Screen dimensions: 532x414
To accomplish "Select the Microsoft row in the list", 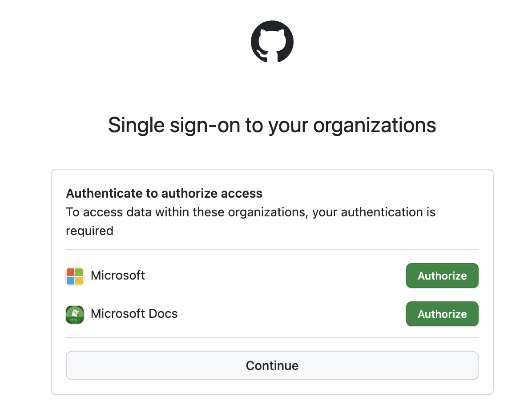I will [x=222, y=275].
